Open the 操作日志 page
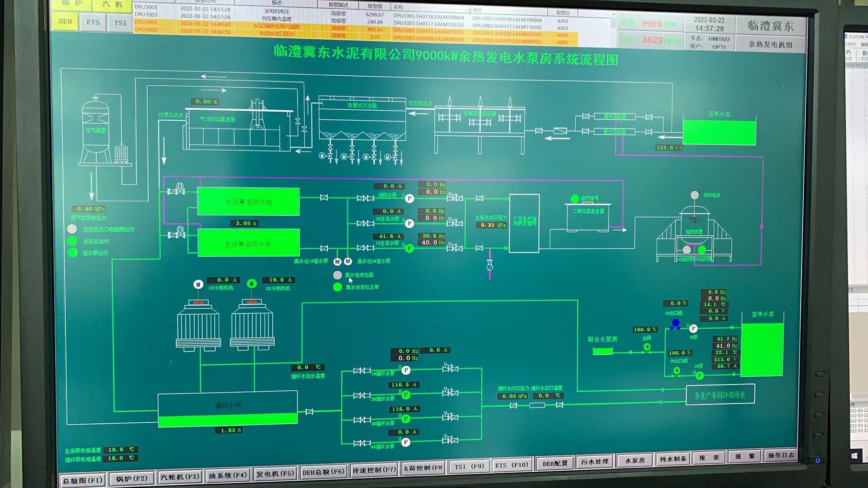 (781, 455)
